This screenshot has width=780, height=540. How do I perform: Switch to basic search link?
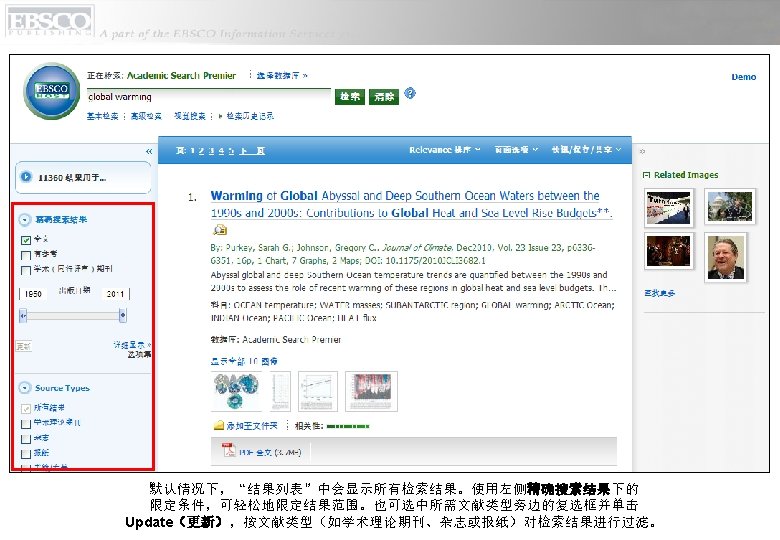(102, 116)
